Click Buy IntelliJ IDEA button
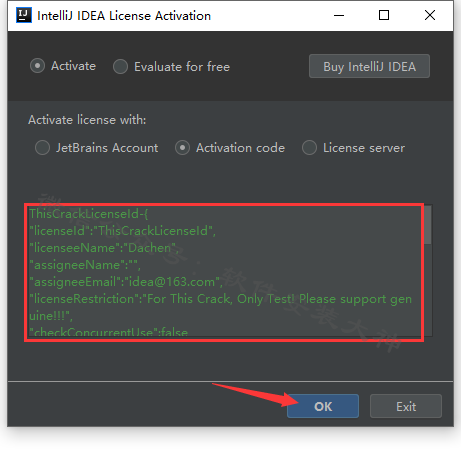 point(369,66)
